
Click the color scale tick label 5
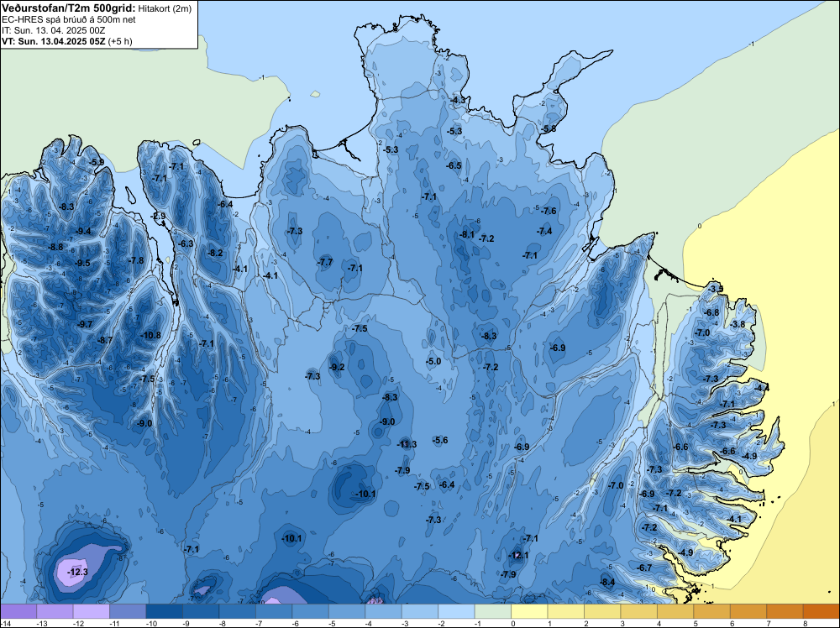696,623
